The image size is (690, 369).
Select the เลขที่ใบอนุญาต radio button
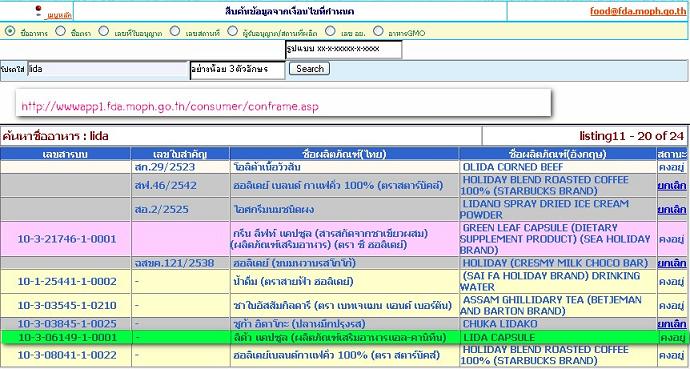click(x=103, y=31)
